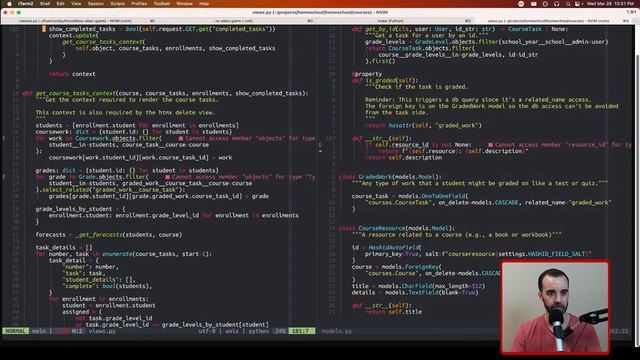
Task: Open the Scripts menu
Action: point(118,4)
